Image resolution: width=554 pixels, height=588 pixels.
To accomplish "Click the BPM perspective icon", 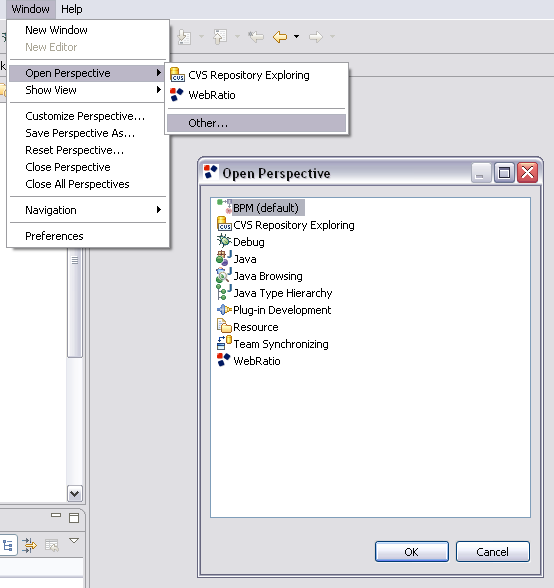I will point(224,207).
